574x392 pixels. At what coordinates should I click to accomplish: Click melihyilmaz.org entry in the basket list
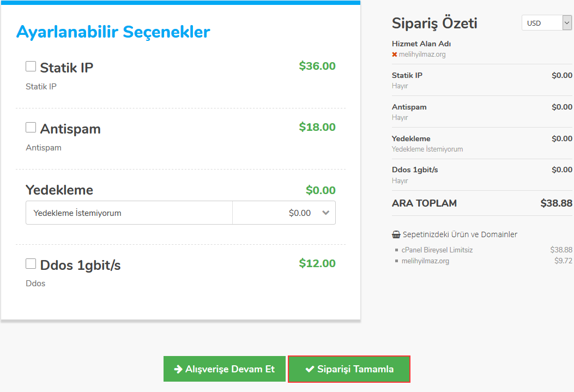425,261
